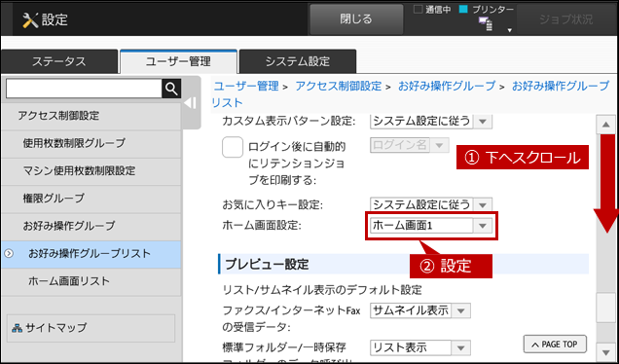Select 権限グループ in sidebar
This screenshot has height=364, width=619.
click(x=91, y=199)
